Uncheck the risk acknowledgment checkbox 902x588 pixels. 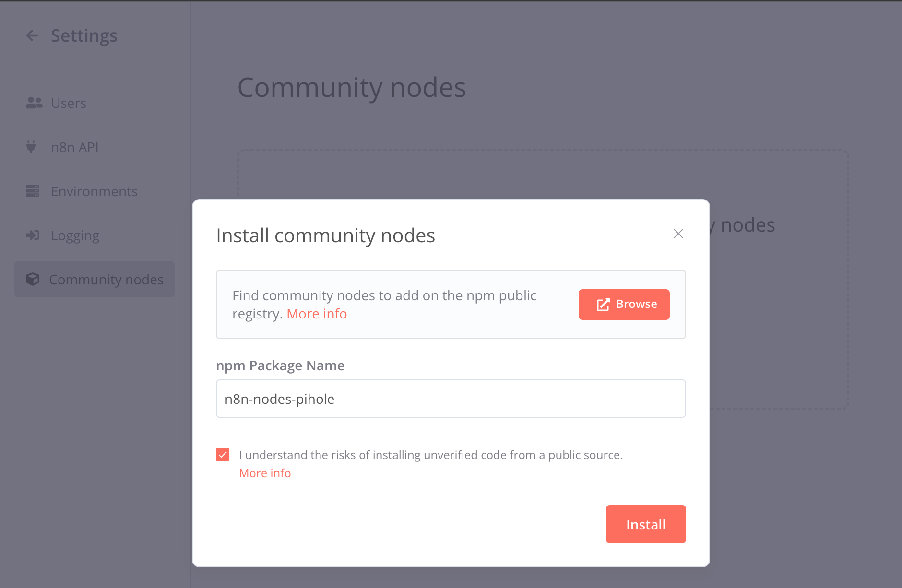click(223, 455)
